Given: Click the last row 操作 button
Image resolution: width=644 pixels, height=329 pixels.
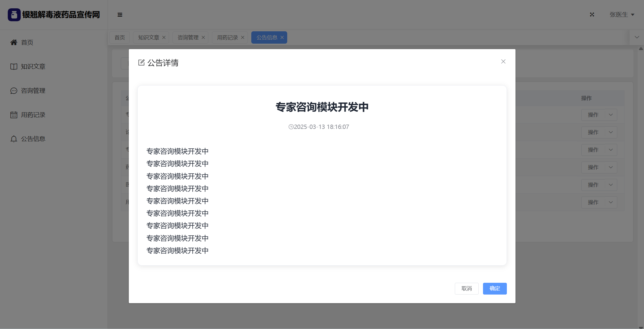Looking at the screenshot, I should (593, 202).
